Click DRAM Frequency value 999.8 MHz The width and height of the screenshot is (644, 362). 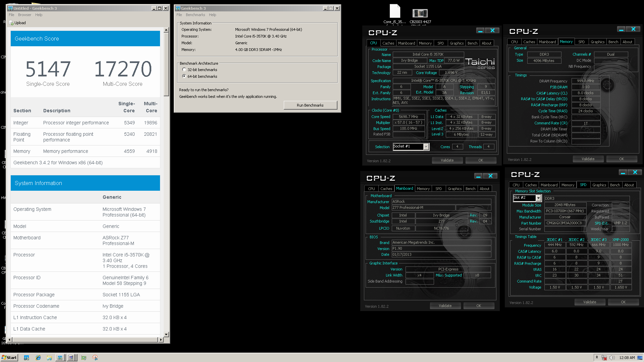[586, 81]
